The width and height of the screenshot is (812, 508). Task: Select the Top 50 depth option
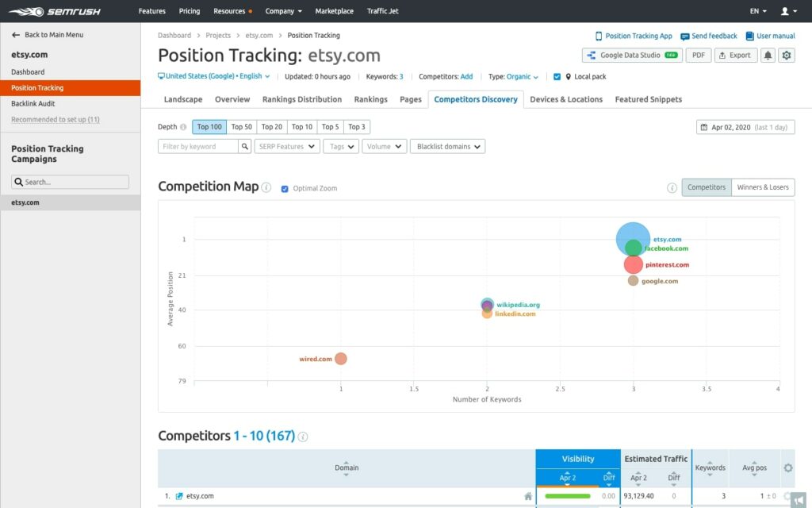point(241,127)
